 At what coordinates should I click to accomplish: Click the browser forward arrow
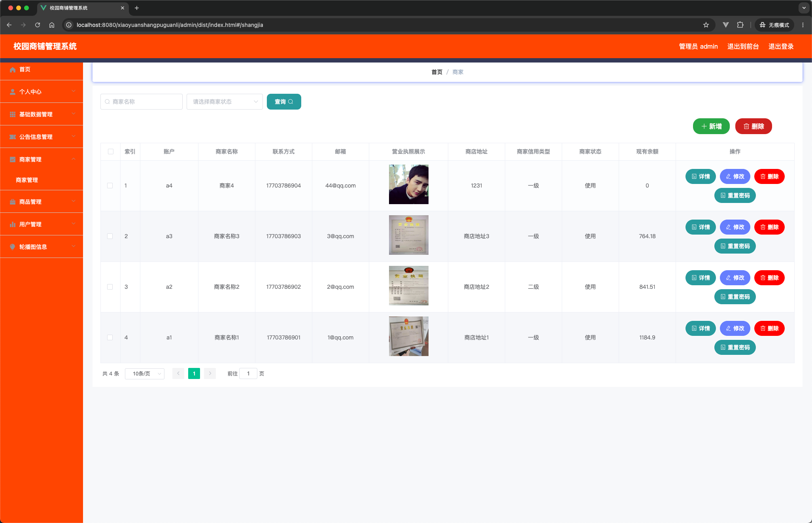pyautogui.click(x=23, y=25)
